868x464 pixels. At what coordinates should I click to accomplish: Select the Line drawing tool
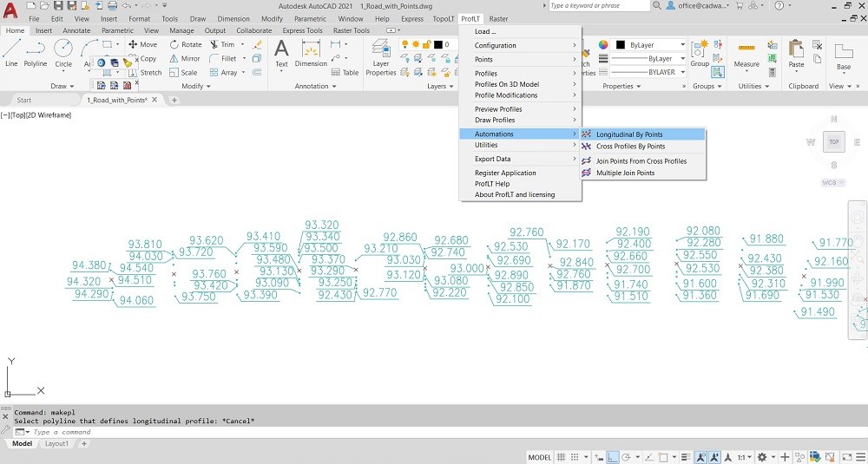coord(11,54)
